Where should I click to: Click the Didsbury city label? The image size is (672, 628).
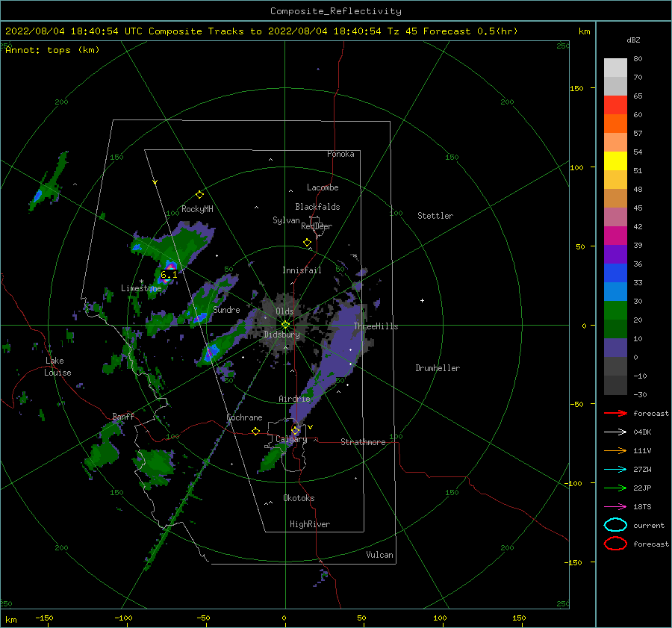[x=281, y=335]
